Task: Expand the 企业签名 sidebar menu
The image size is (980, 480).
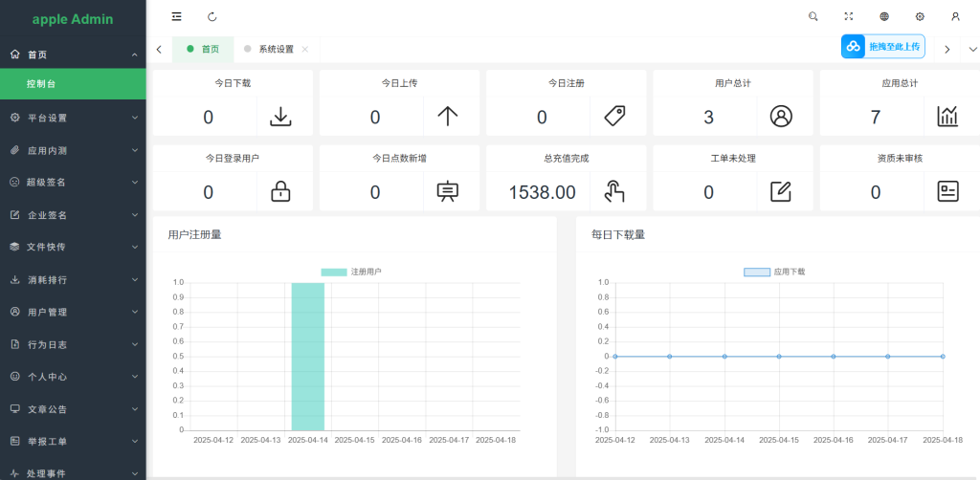Action: tap(73, 215)
